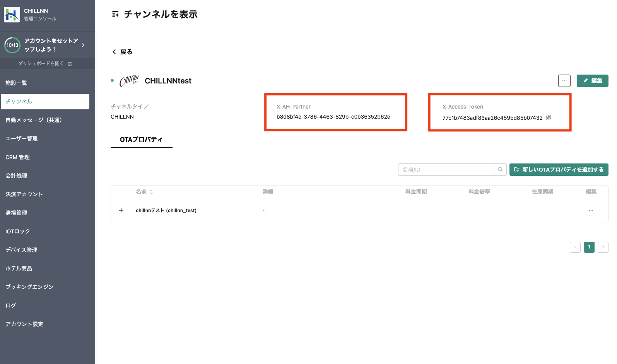Select pagination page 1
Image resolution: width=617 pixels, height=364 pixels.
[x=589, y=247]
